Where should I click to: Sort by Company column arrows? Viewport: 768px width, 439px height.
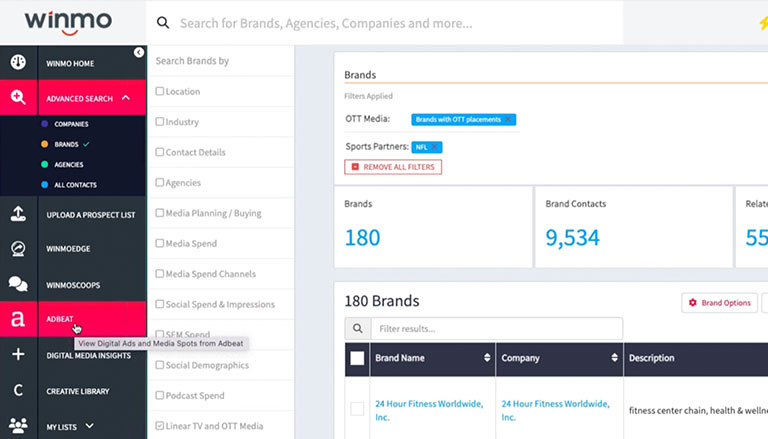[614, 358]
